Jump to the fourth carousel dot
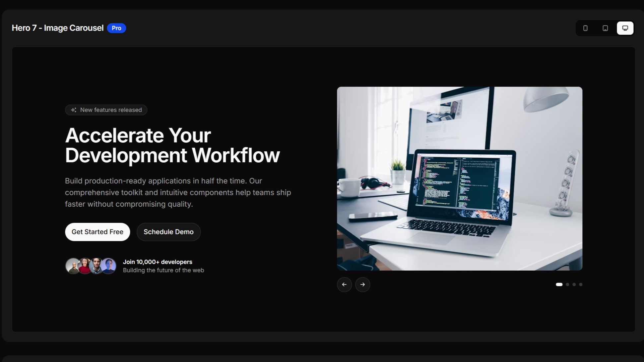 (x=581, y=284)
